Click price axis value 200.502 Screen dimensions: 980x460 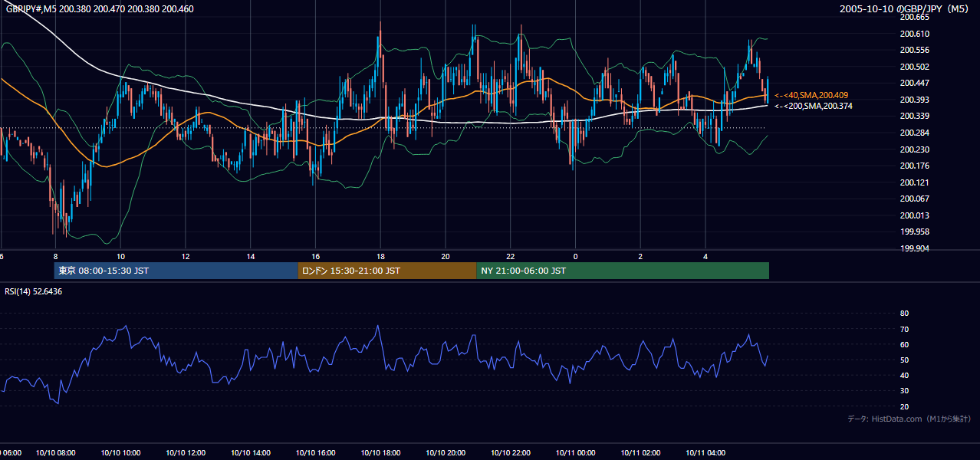[x=914, y=67]
